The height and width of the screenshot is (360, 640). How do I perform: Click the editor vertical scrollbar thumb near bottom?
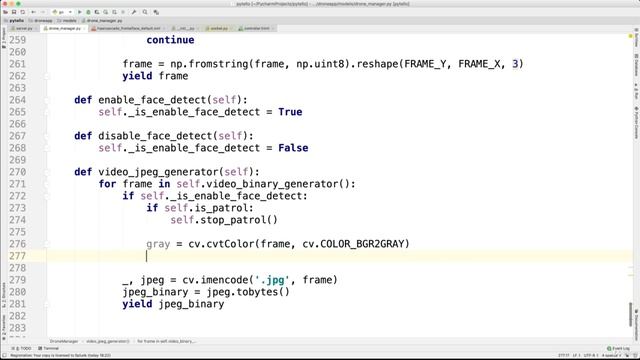click(630, 314)
